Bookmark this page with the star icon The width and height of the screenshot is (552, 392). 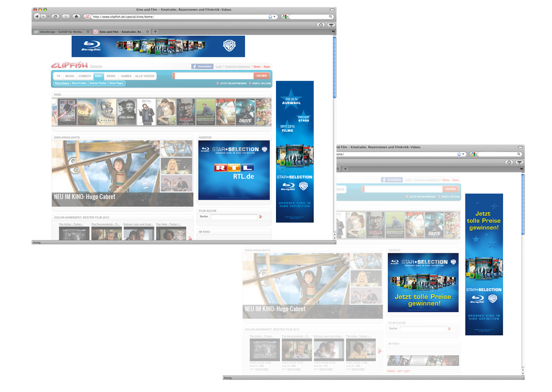(x=270, y=16)
